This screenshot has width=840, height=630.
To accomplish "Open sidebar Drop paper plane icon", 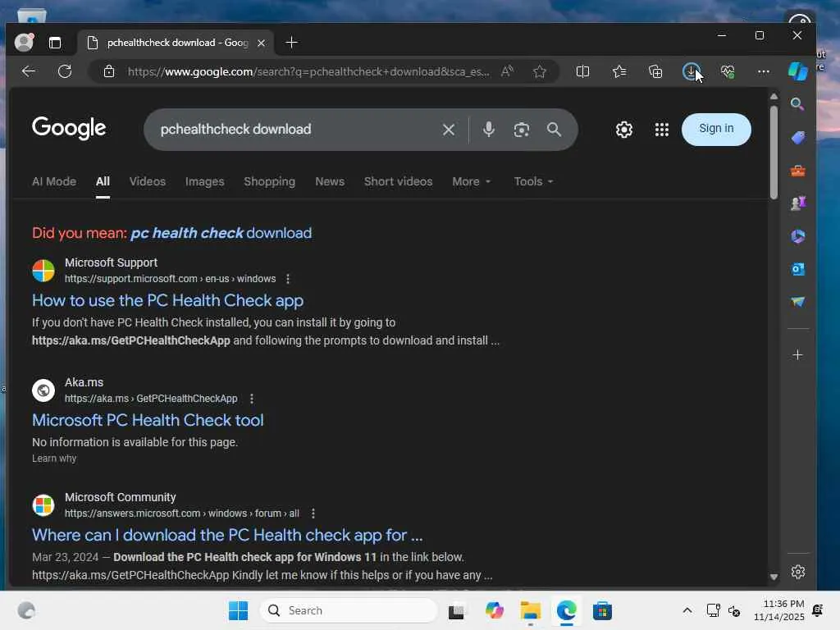I will pos(797,302).
